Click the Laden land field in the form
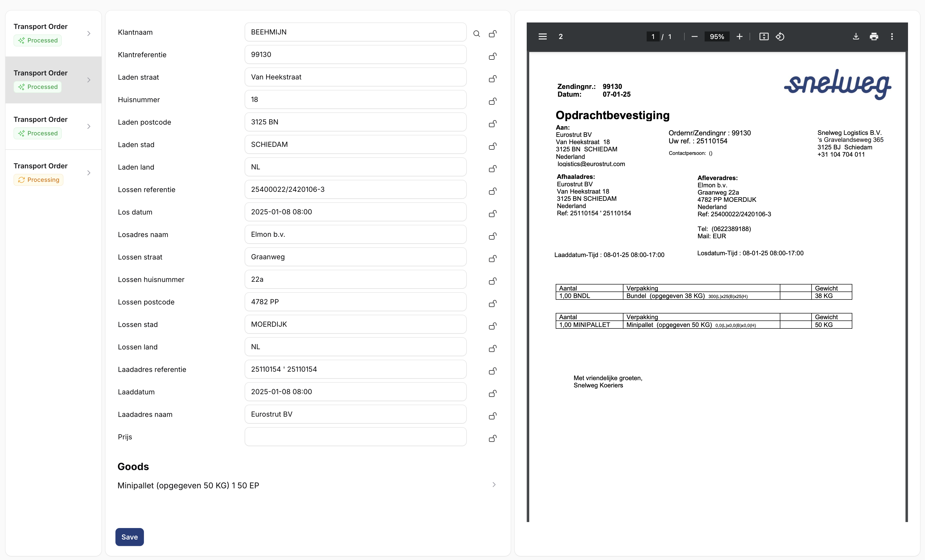 point(356,167)
